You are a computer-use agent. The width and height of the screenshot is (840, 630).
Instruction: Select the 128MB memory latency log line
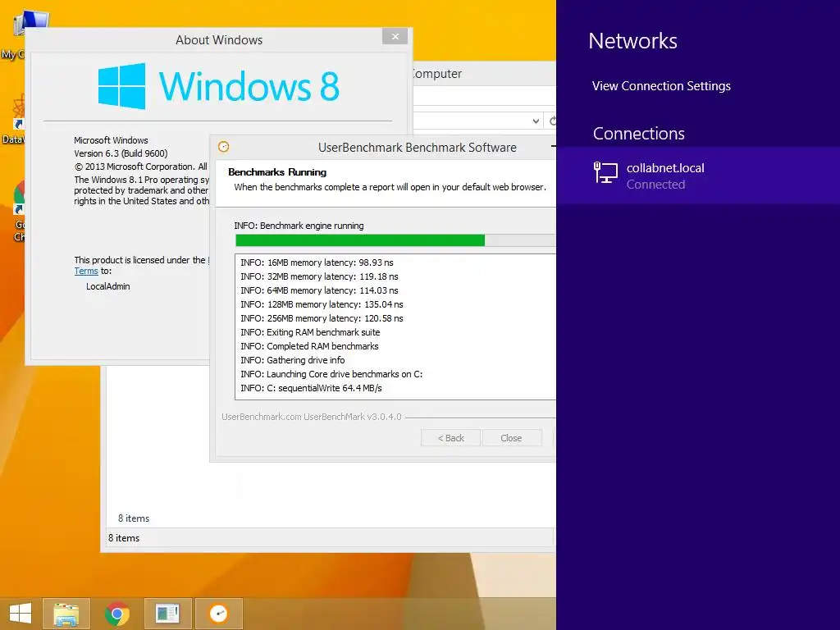click(322, 304)
